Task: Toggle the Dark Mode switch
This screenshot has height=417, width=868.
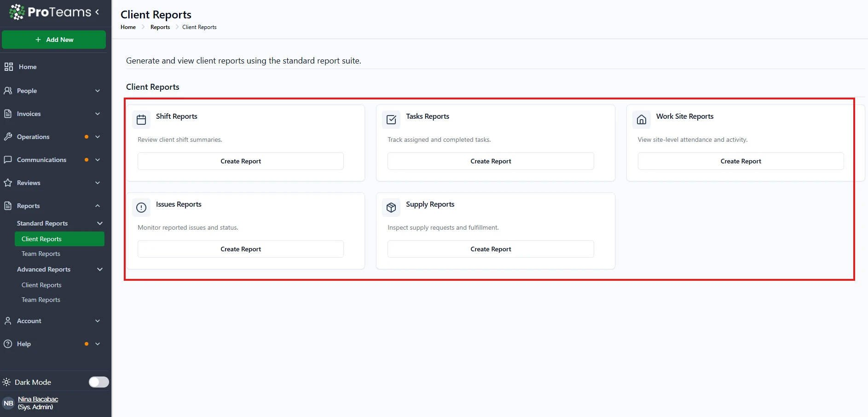Action: [98, 382]
